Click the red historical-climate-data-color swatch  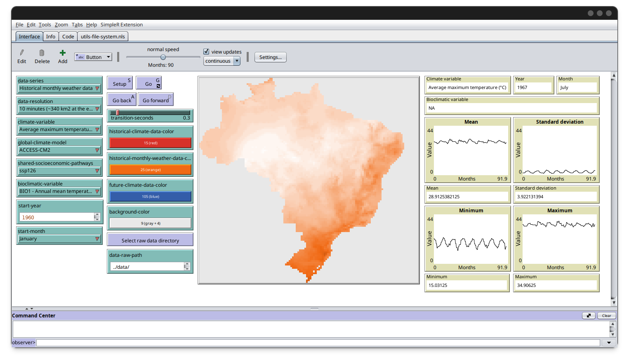point(150,143)
